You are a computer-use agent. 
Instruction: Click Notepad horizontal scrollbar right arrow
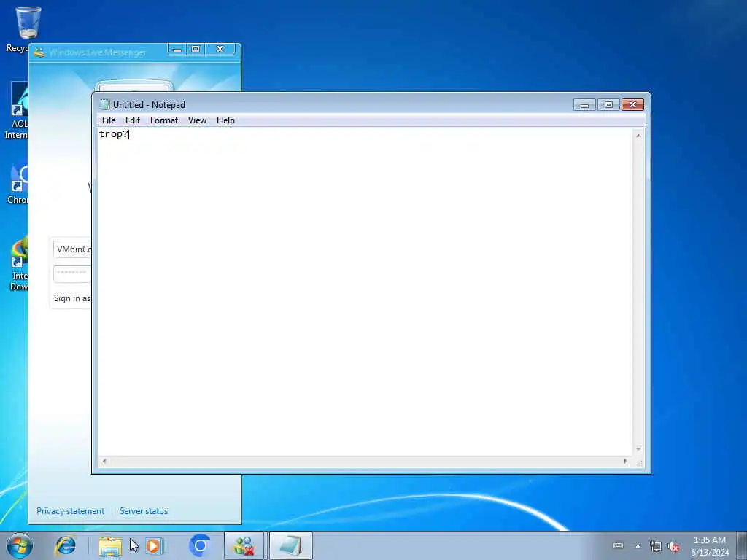coord(625,461)
